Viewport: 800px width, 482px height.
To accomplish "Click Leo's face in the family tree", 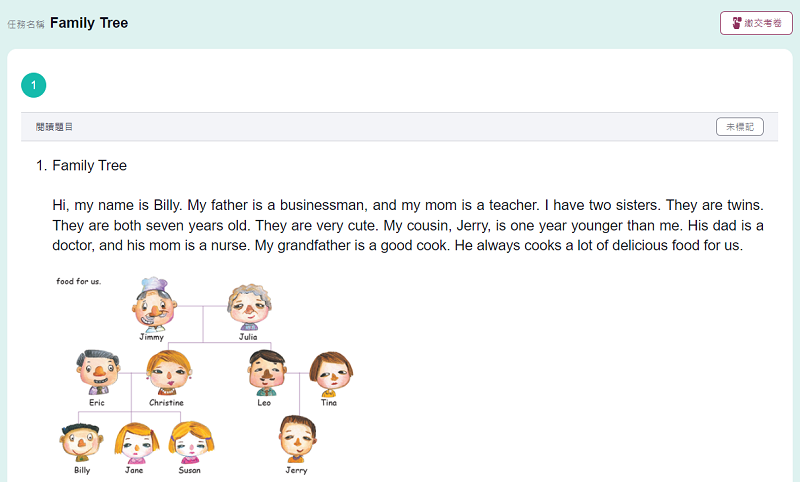I will [266, 373].
